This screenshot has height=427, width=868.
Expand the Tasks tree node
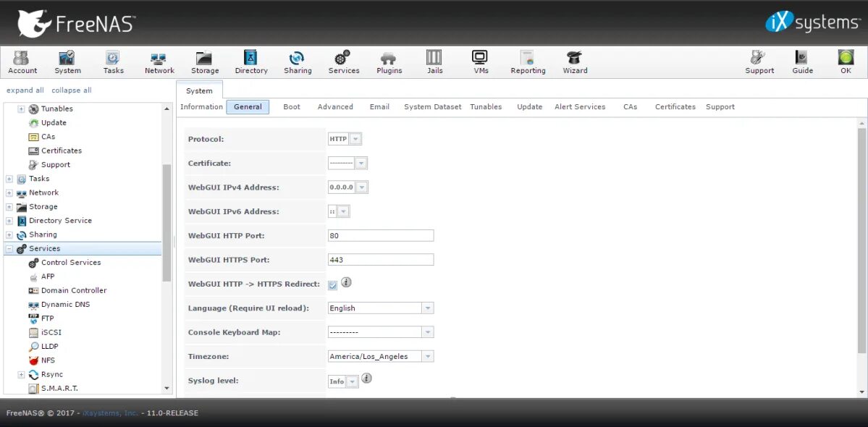coord(9,179)
